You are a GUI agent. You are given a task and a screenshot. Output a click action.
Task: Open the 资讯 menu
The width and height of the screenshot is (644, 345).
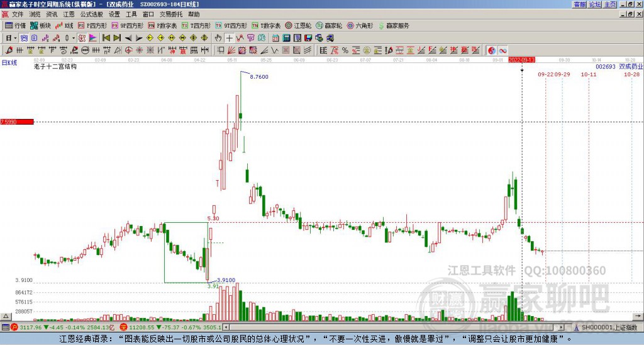pos(52,14)
